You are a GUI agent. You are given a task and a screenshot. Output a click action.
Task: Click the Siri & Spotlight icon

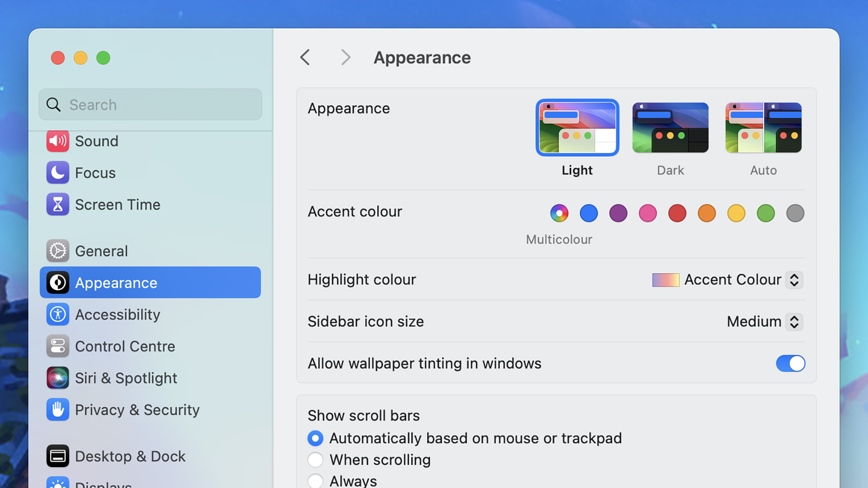pyautogui.click(x=58, y=377)
